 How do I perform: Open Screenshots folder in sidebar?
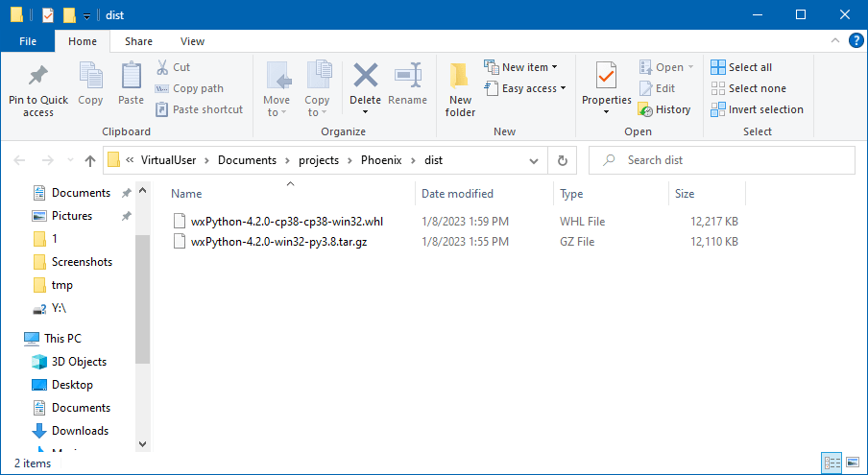(82, 262)
